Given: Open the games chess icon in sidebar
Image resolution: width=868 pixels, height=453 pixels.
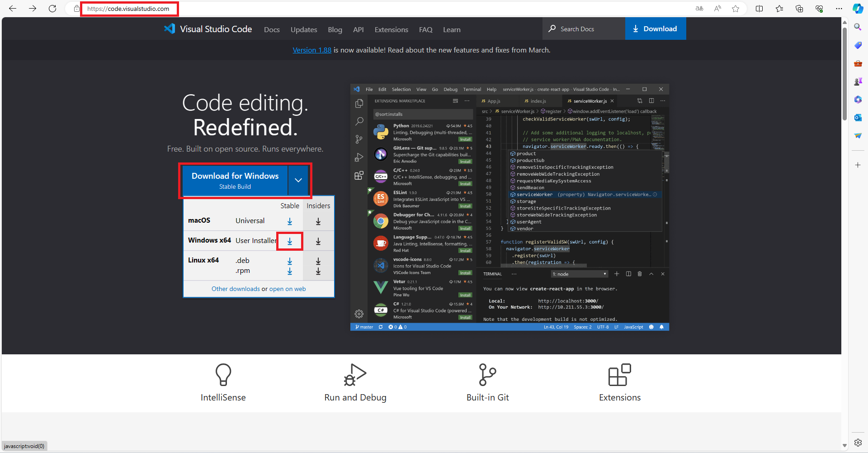Looking at the screenshot, I should point(858,81).
